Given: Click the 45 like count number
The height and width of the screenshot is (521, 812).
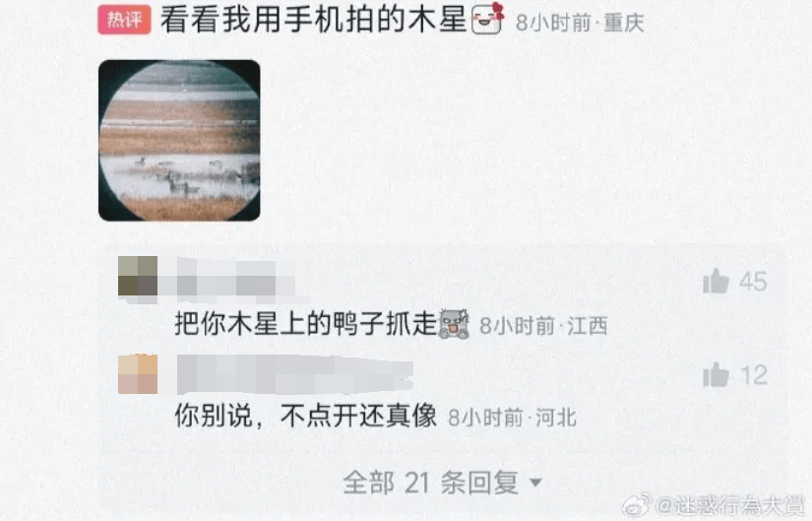Looking at the screenshot, I should (753, 282).
